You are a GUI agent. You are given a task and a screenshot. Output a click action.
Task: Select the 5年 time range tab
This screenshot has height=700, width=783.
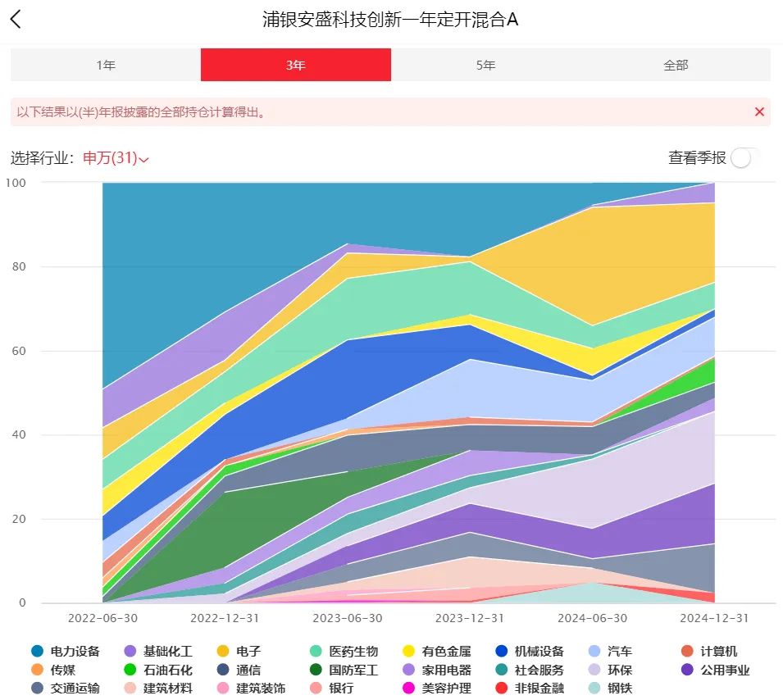486,65
